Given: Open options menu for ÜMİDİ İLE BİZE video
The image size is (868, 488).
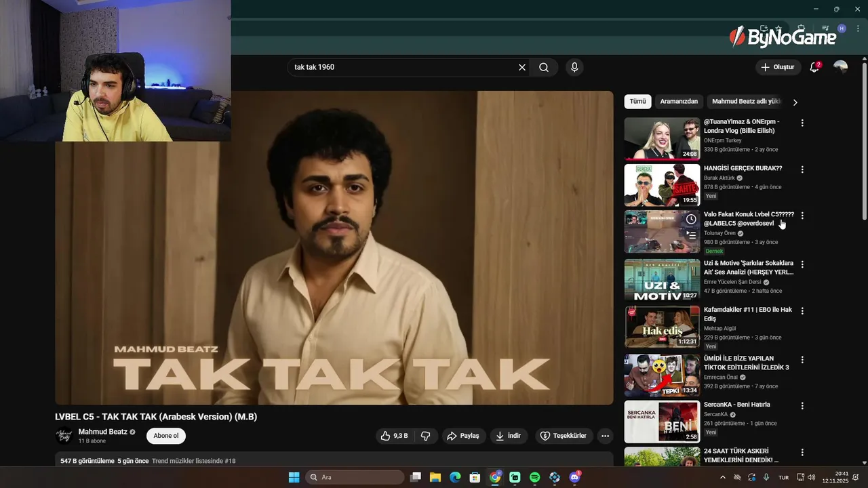Looking at the screenshot, I should click(802, 360).
